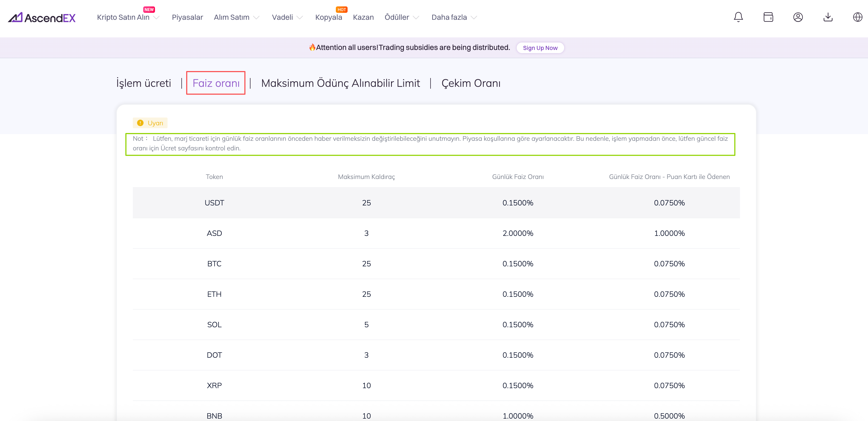
Task: Open the Piyasalar menu item
Action: (187, 18)
